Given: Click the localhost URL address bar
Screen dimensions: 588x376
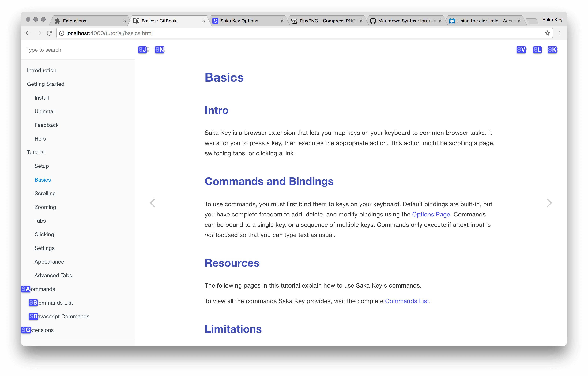Looking at the screenshot, I should (x=293, y=33).
